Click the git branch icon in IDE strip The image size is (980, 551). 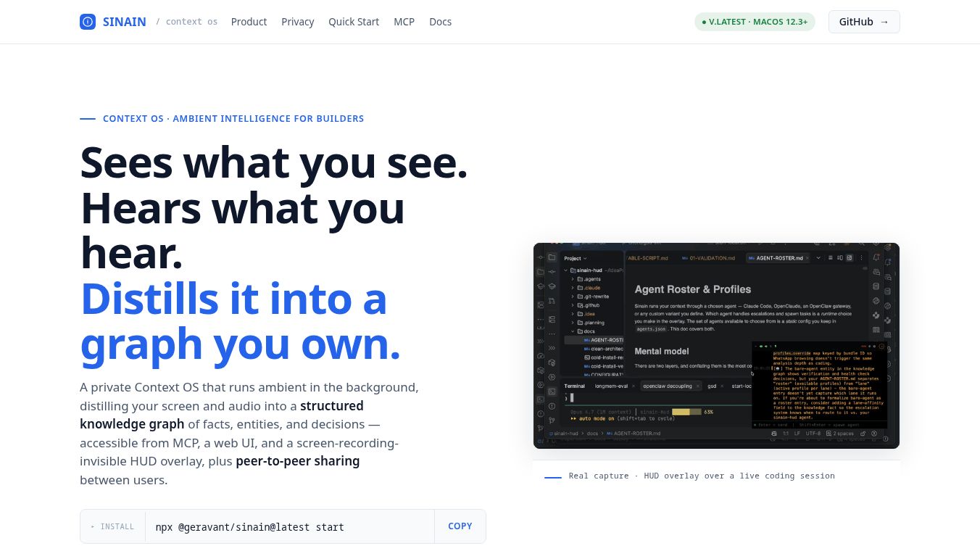552,420
